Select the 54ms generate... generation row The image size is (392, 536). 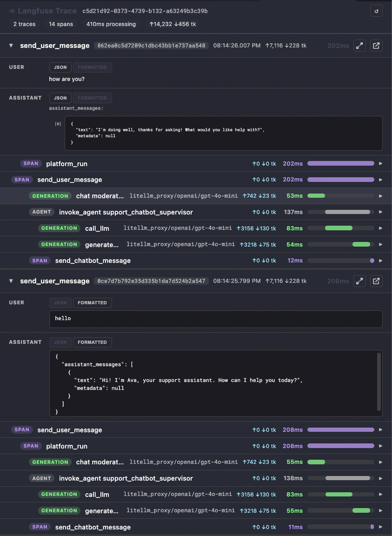[196, 244]
